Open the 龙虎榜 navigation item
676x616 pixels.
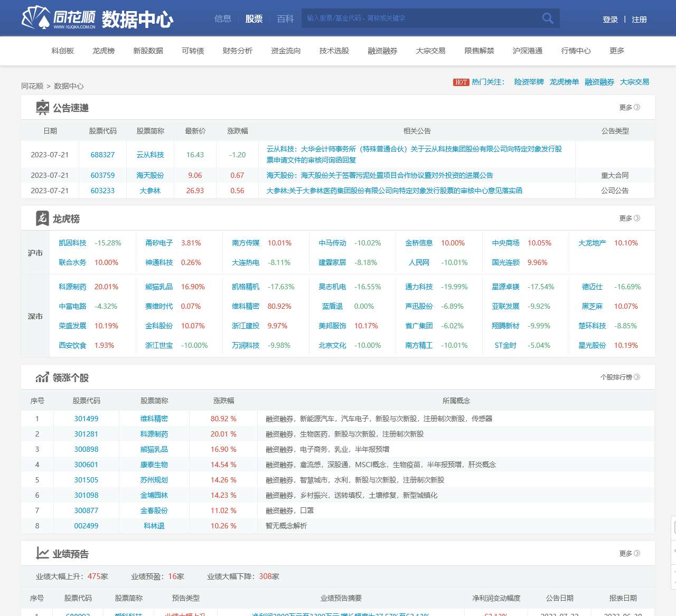click(x=104, y=51)
